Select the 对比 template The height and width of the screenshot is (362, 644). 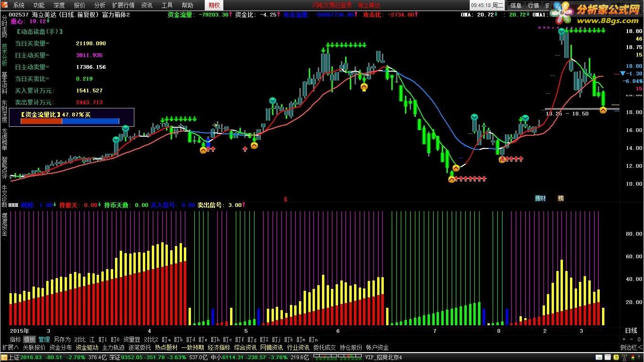tap(80, 339)
